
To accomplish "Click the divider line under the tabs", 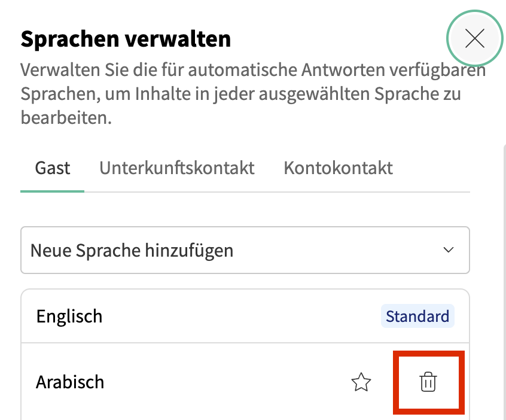I will point(275,192).
